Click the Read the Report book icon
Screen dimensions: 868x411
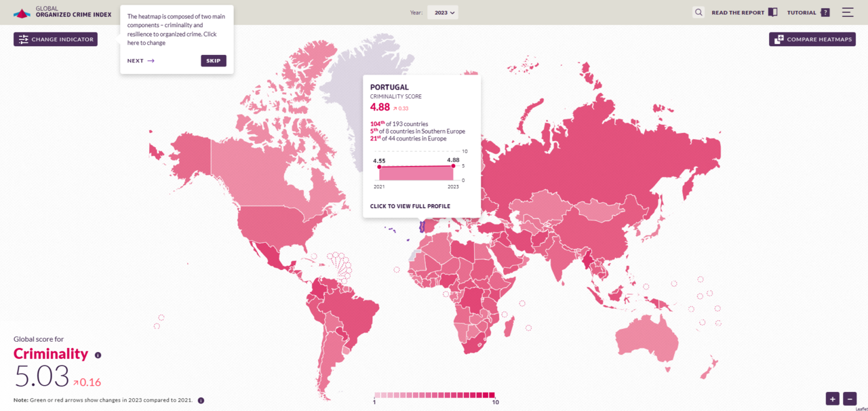click(772, 12)
